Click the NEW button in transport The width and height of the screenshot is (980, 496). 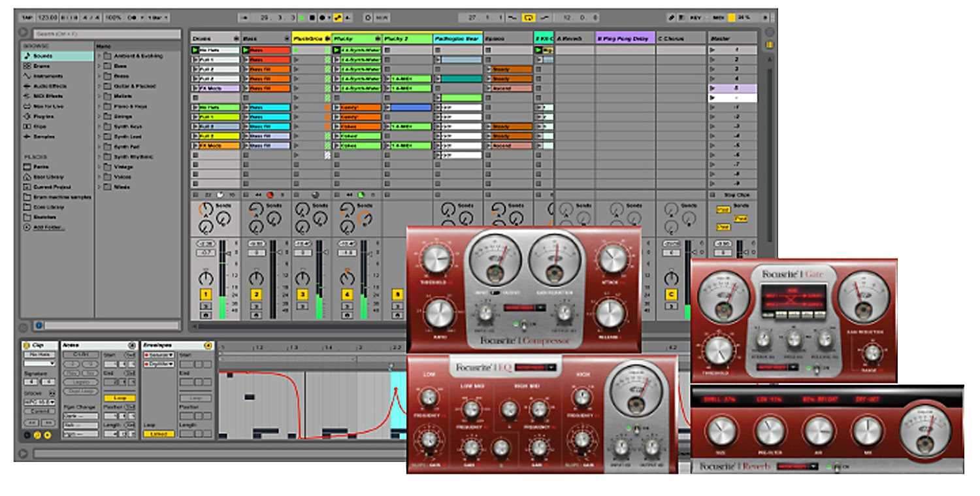tap(381, 18)
